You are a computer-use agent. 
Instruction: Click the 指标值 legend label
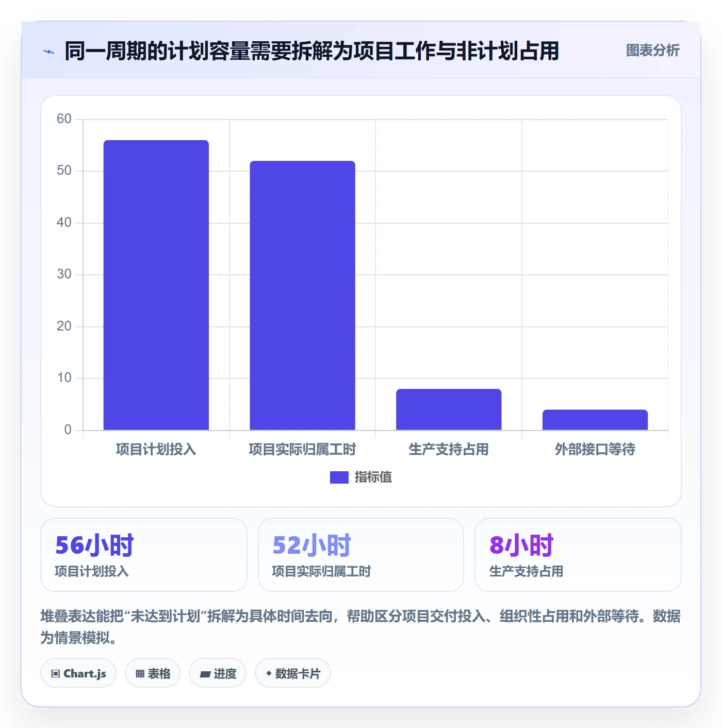point(373,477)
